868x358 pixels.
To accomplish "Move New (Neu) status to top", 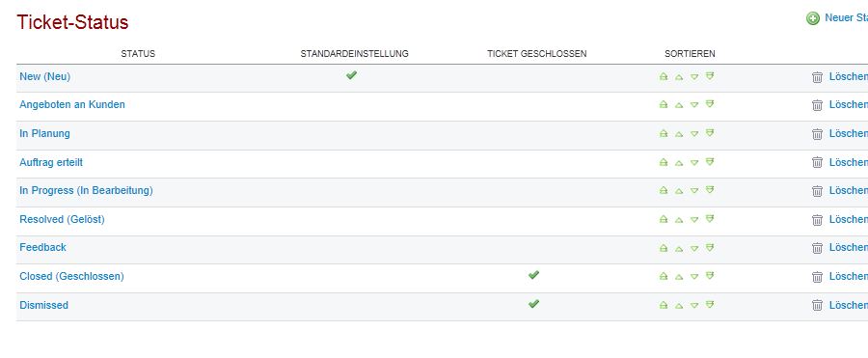I will (x=664, y=76).
